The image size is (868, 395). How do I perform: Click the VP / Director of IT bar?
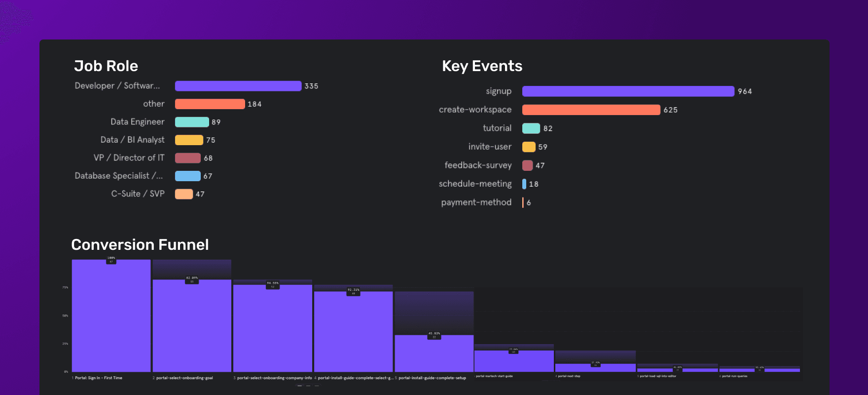188,158
